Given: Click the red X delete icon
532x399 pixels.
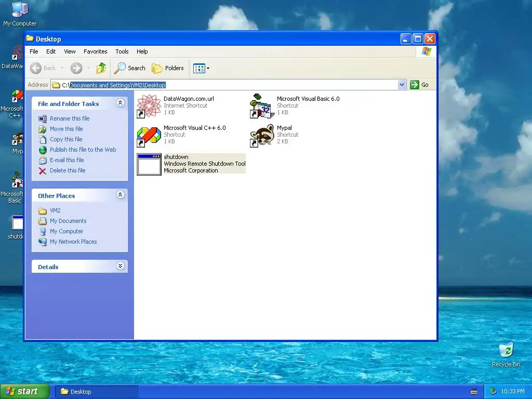Looking at the screenshot, I should point(43,170).
